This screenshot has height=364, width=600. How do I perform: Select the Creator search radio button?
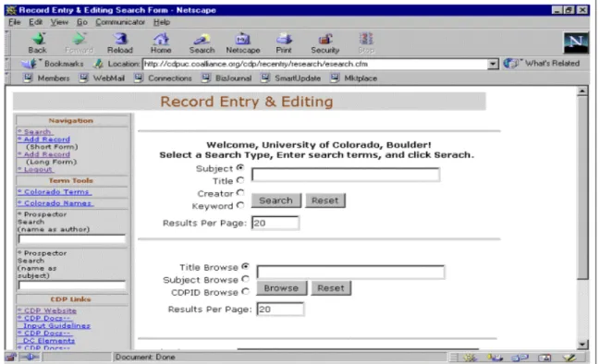pos(240,193)
